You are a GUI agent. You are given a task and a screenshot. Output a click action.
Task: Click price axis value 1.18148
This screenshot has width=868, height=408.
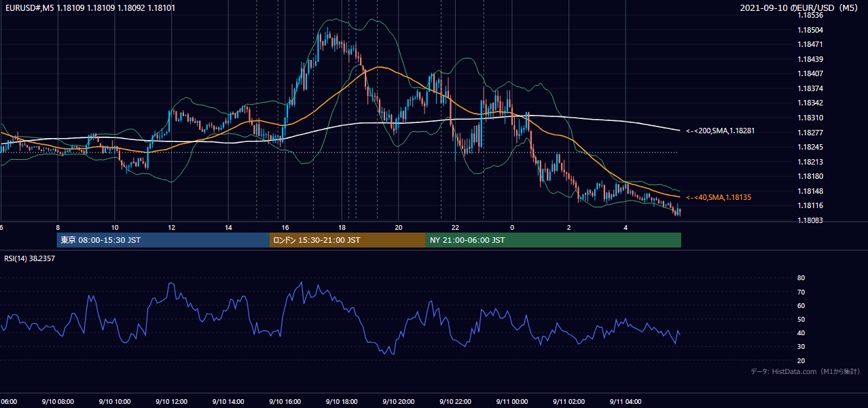[811, 191]
